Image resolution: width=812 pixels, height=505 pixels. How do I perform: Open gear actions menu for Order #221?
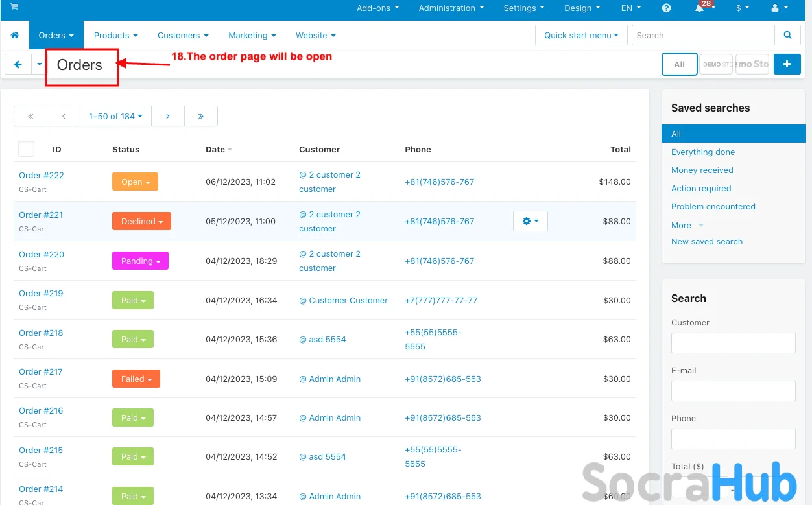(530, 221)
